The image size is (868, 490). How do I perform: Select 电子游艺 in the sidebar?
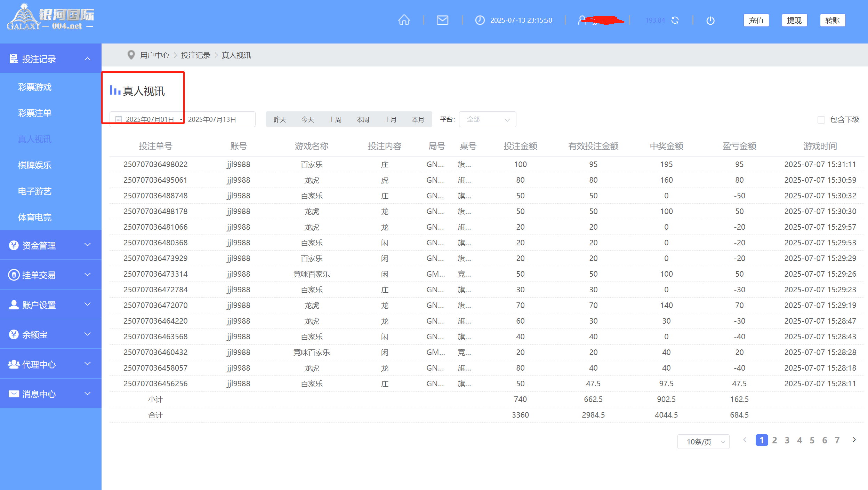pyautogui.click(x=35, y=191)
